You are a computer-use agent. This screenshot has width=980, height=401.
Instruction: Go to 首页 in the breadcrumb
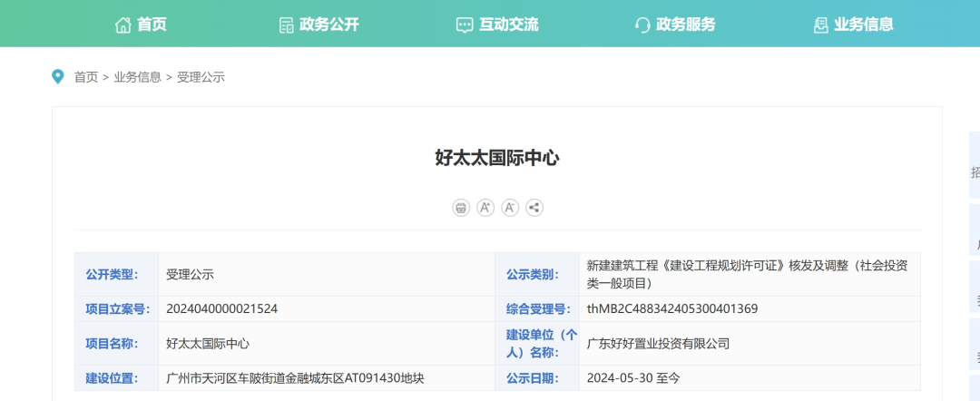point(86,77)
